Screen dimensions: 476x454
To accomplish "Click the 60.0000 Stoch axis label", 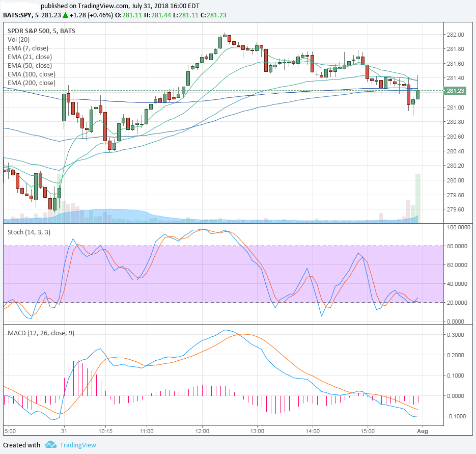I will [457, 265].
